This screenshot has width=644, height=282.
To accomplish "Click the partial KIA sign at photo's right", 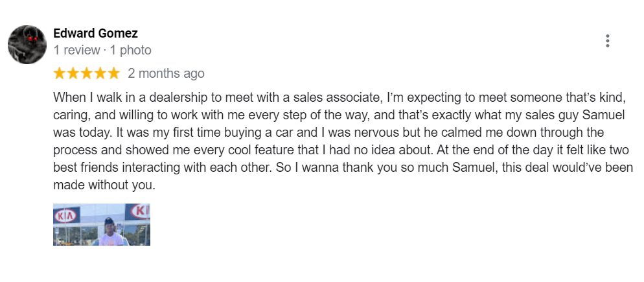I will [139, 212].
